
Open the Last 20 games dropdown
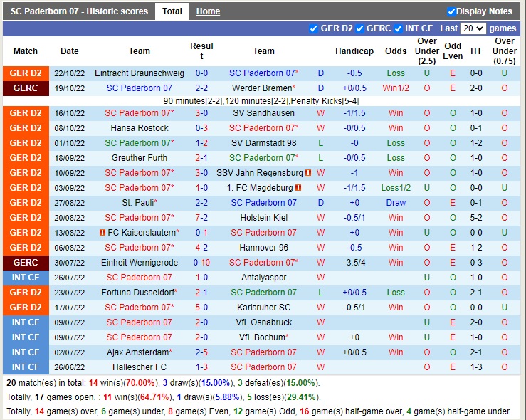click(473, 28)
